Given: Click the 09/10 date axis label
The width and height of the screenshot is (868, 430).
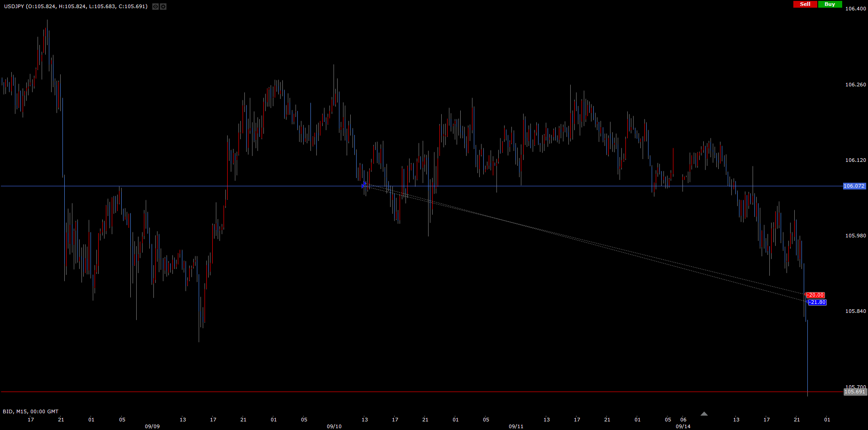Looking at the screenshot, I should pos(334,426).
